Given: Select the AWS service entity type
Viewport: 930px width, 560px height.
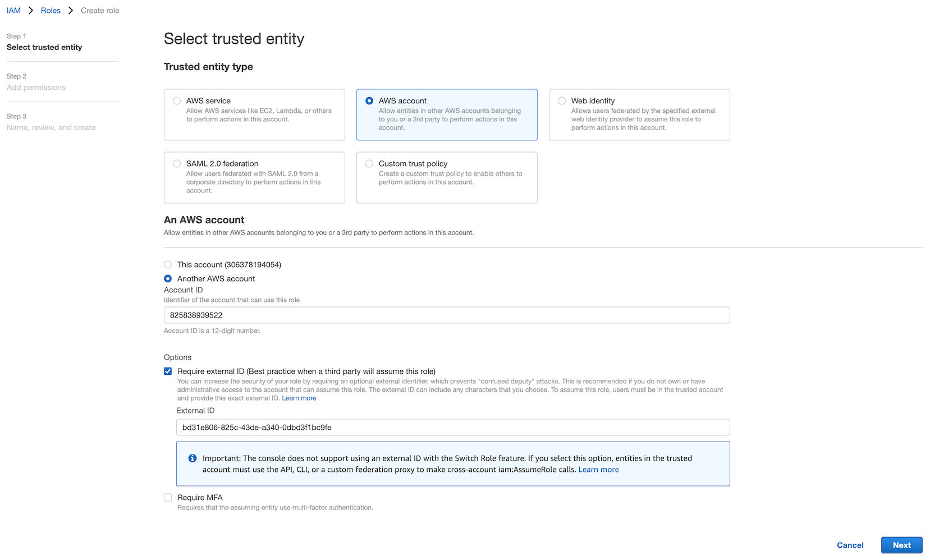Looking at the screenshot, I should pyautogui.click(x=254, y=114).
